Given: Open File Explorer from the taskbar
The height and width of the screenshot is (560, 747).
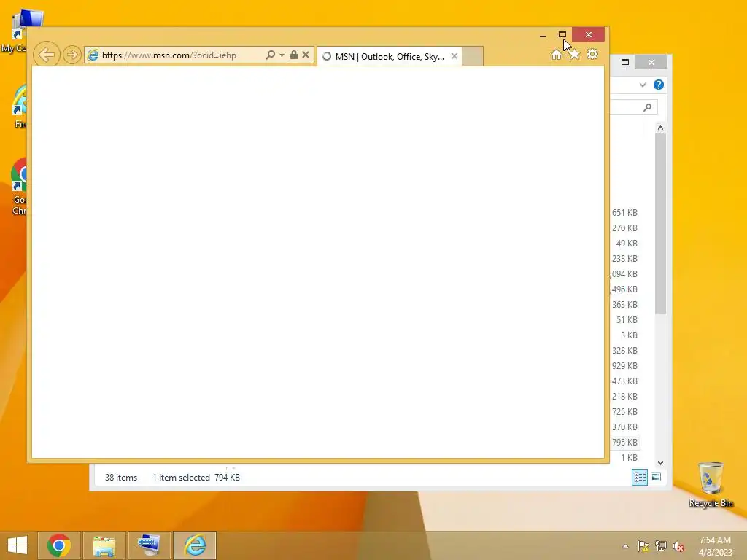Looking at the screenshot, I should pyautogui.click(x=104, y=545).
